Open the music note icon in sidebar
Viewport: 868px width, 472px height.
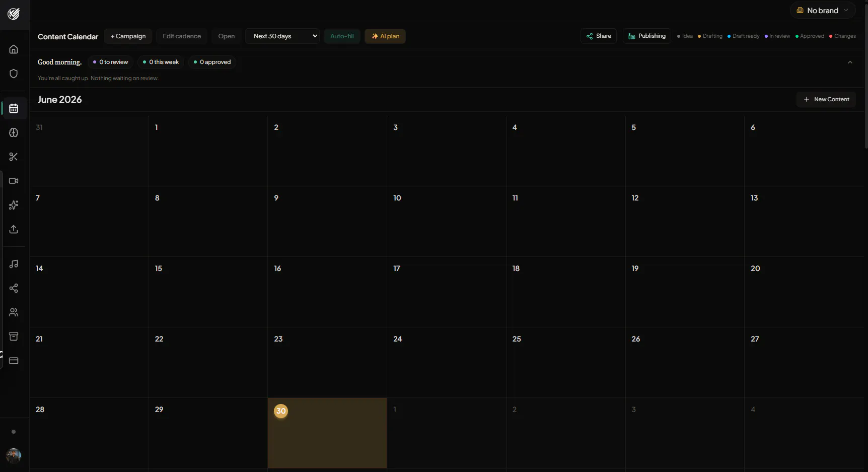point(14,264)
